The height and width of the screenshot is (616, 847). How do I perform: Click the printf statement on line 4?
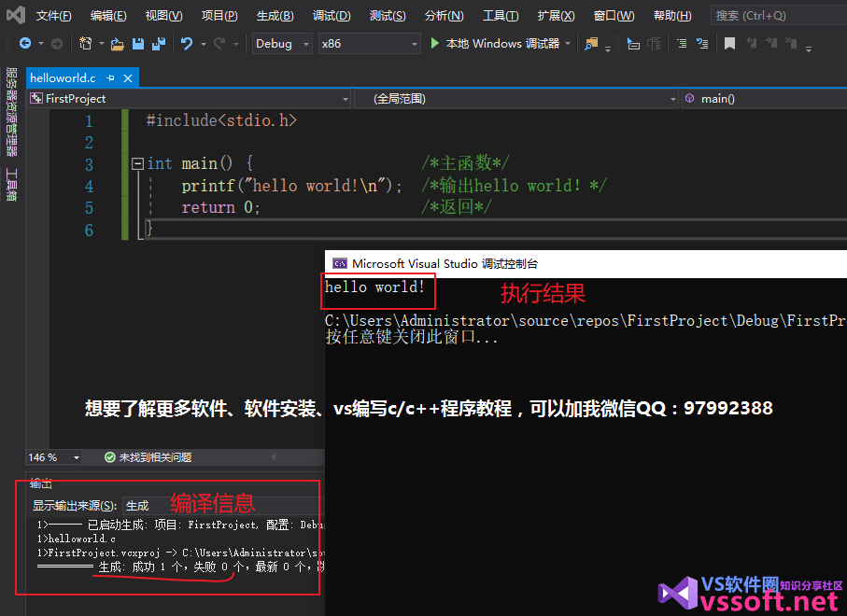291,186
